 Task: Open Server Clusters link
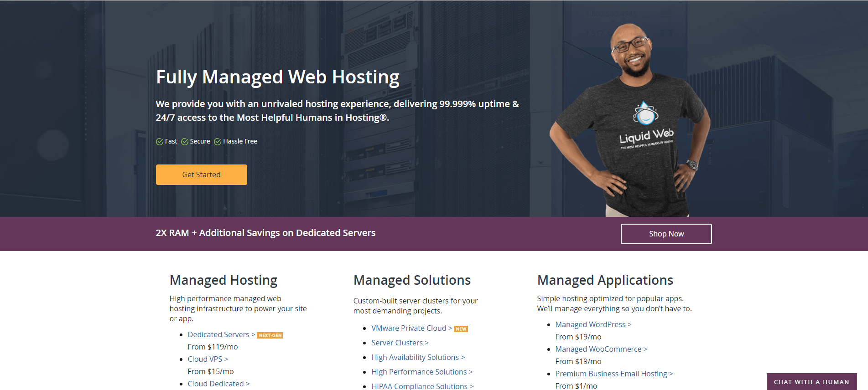(x=400, y=343)
